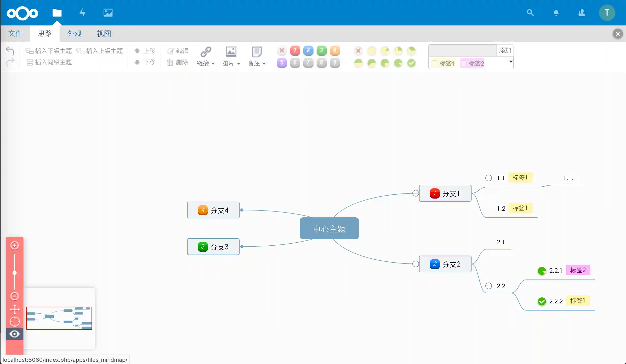Switch to the 外观 tab
Screen dimensions: 626x364
[x=74, y=34]
